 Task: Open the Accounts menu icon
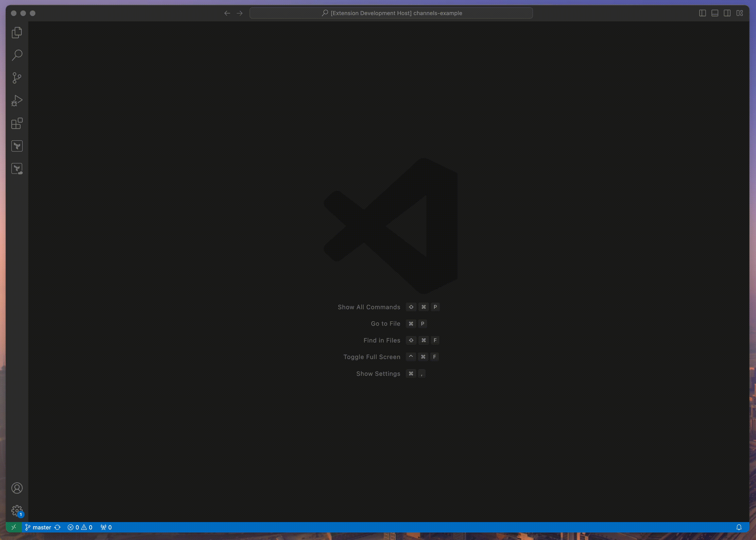coord(17,488)
